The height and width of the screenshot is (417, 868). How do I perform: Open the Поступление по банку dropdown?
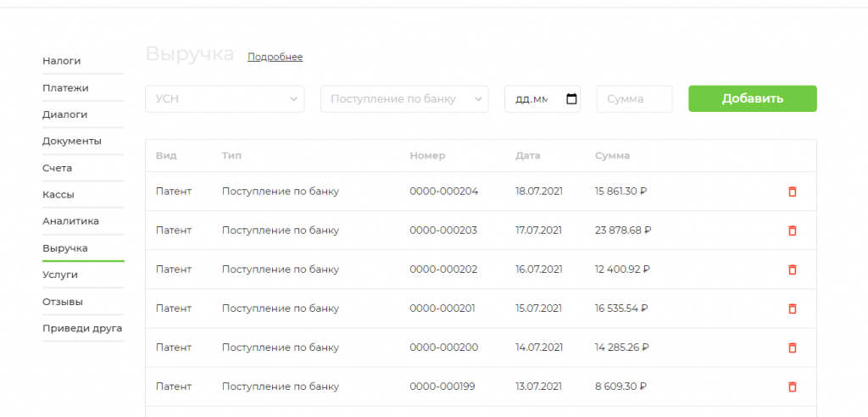pyautogui.click(x=404, y=99)
